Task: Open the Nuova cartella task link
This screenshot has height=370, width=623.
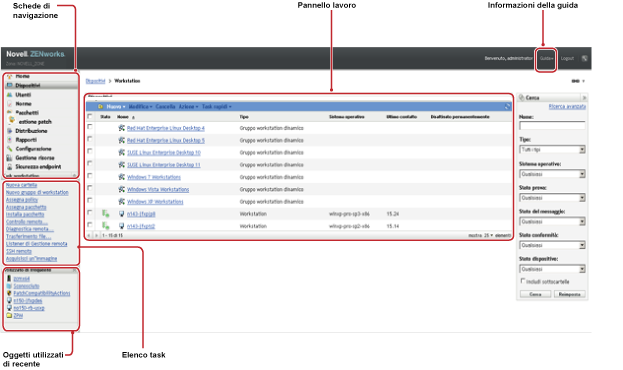Action: point(21,185)
